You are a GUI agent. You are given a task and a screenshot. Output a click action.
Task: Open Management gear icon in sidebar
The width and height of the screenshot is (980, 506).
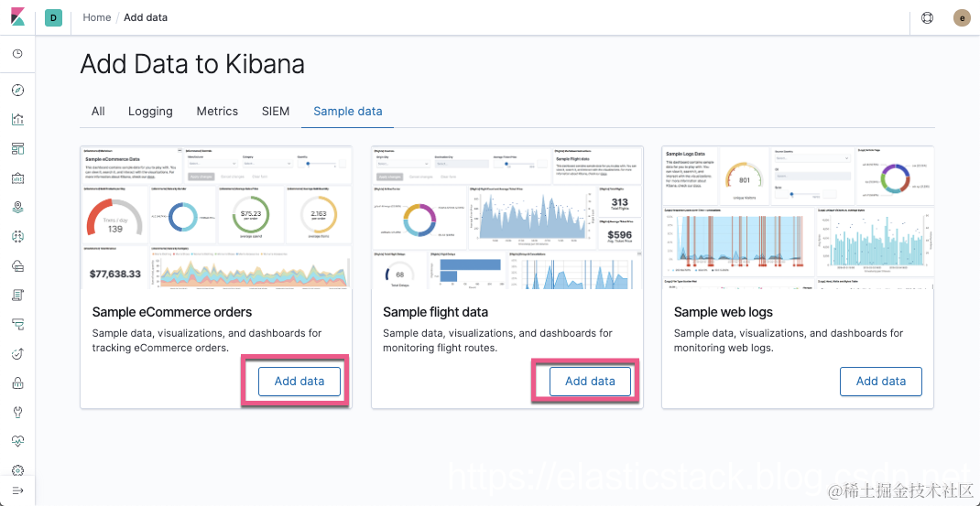[17, 469]
